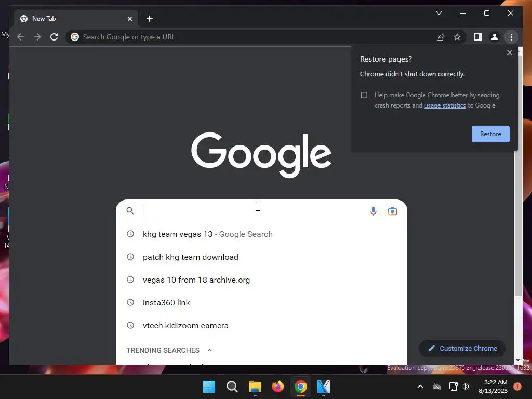Click inside the Google search box
This screenshot has height=399, width=532.
[x=261, y=211]
